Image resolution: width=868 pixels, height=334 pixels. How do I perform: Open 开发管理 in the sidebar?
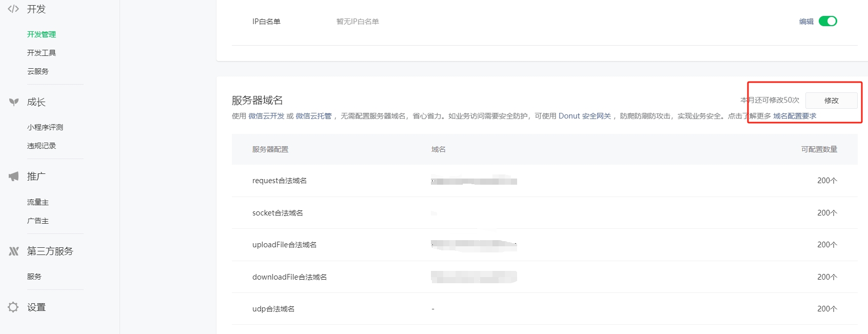click(42, 34)
